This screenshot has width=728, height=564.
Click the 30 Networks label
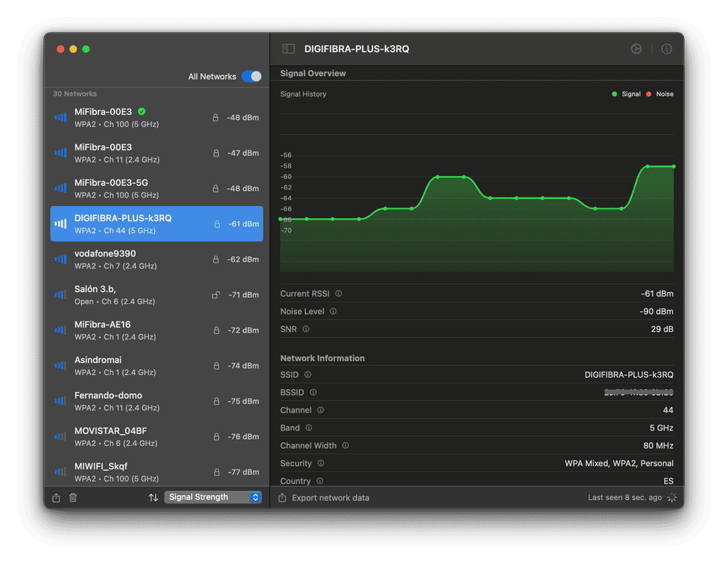tap(75, 94)
